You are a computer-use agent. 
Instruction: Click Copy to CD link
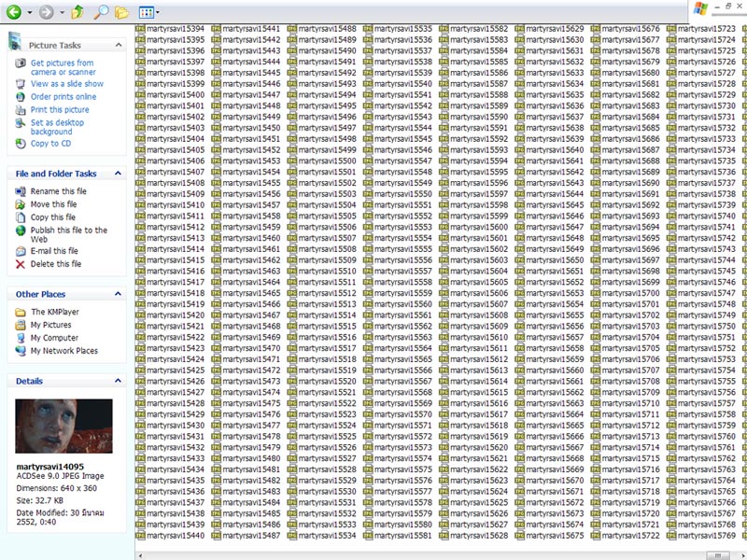click(50, 144)
